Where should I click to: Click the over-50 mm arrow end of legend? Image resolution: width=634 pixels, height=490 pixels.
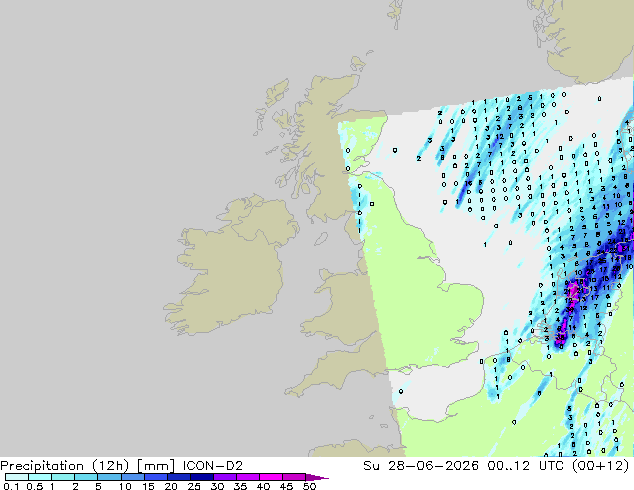click(x=317, y=477)
